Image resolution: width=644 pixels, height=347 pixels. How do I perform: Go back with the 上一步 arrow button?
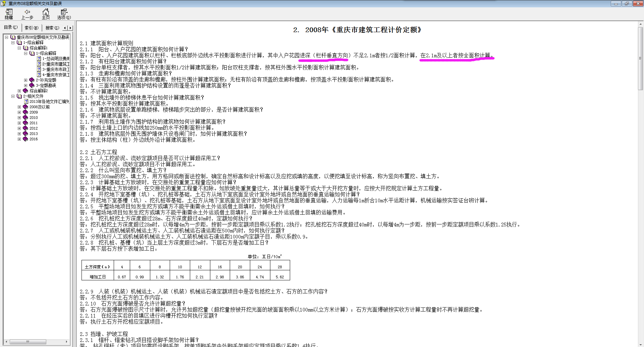click(27, 14)
